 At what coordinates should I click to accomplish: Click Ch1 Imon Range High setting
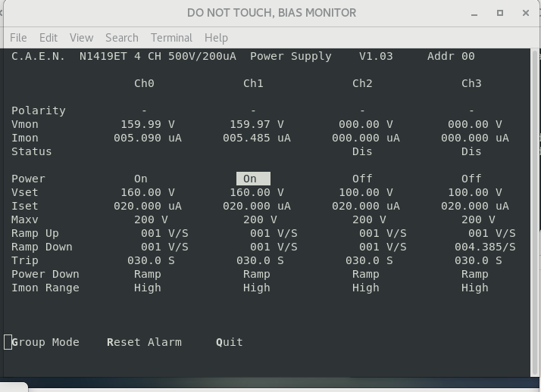[x=257, y=288]
